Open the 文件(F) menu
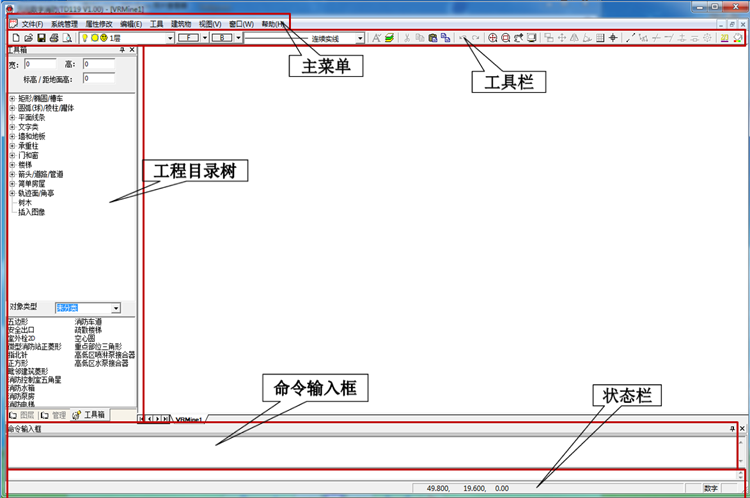750x498 pixels. point(32,23)
